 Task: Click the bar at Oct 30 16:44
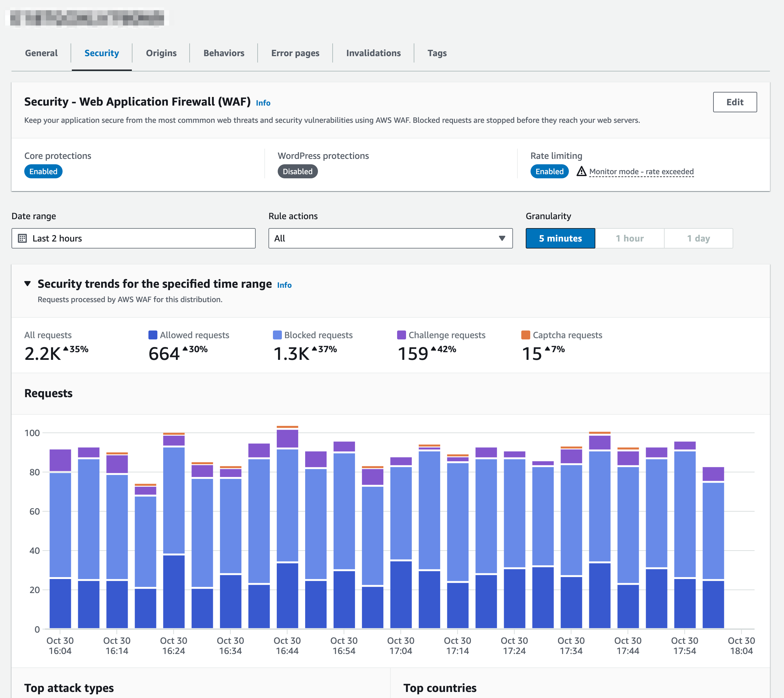287,537
